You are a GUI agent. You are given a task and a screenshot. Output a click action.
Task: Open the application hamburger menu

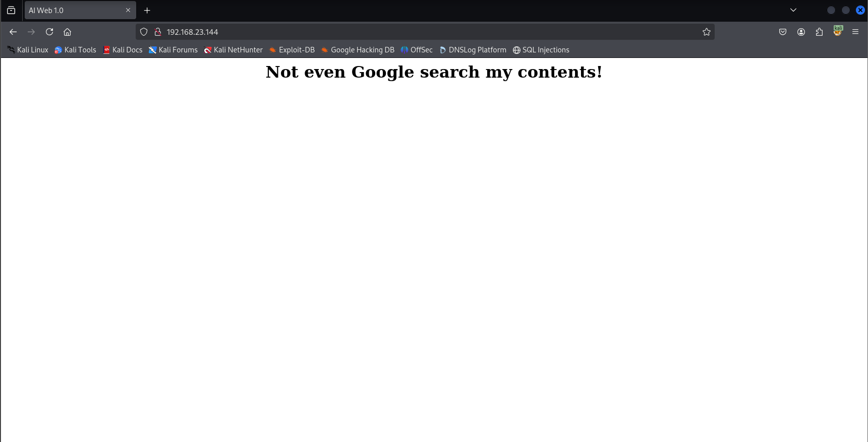tap(855, 32)
